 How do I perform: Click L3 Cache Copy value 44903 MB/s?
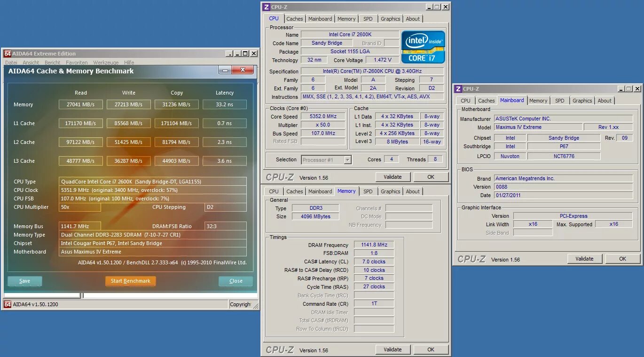177,161
